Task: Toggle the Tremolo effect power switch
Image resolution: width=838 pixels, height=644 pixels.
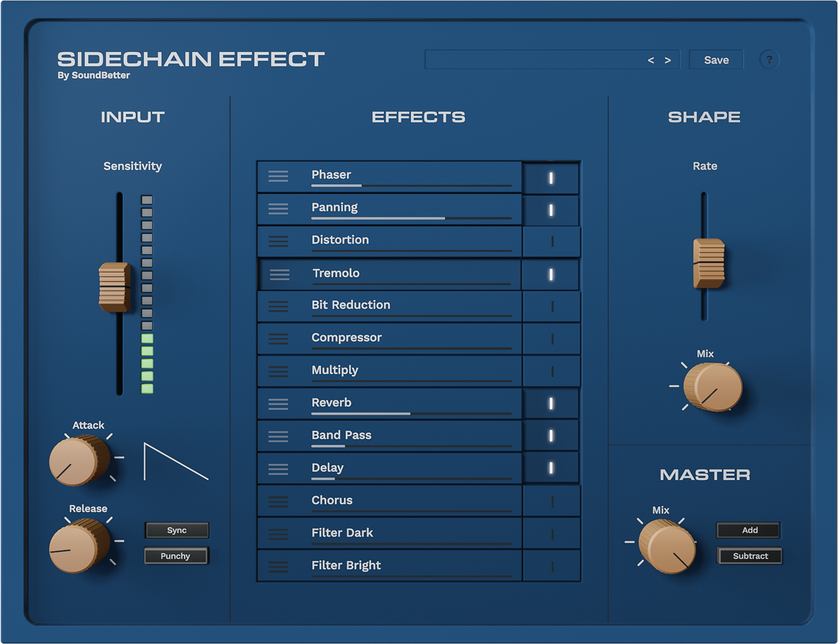Action: click(x=551, y=274)
